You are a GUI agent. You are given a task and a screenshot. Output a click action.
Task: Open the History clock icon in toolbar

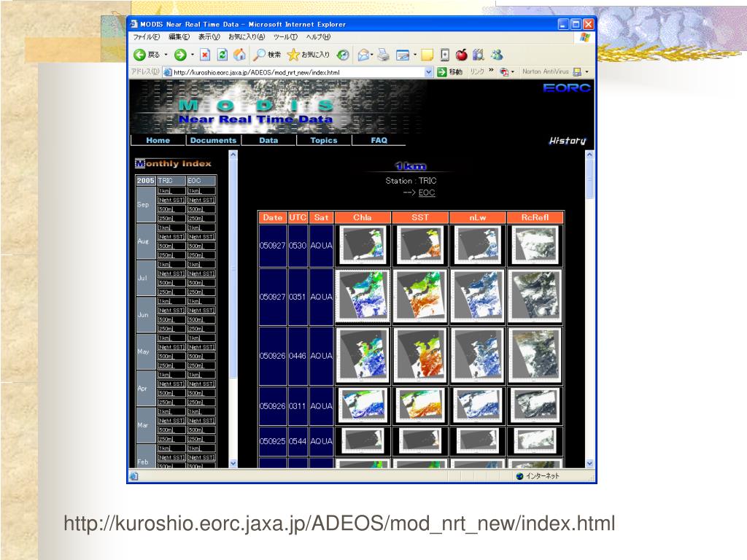click(x=343, y=55)
